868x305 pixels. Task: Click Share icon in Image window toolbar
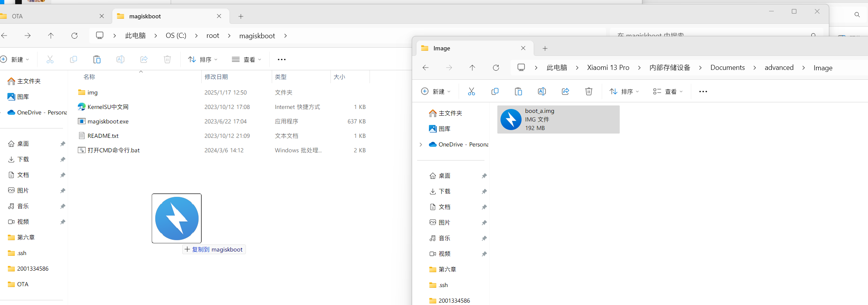point(565,91)
